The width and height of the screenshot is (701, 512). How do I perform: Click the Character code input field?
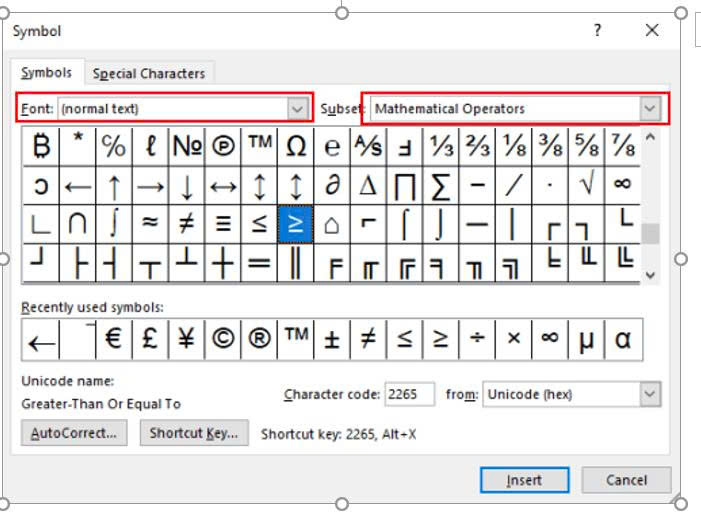pyautogui.click(x=409, y=394)
